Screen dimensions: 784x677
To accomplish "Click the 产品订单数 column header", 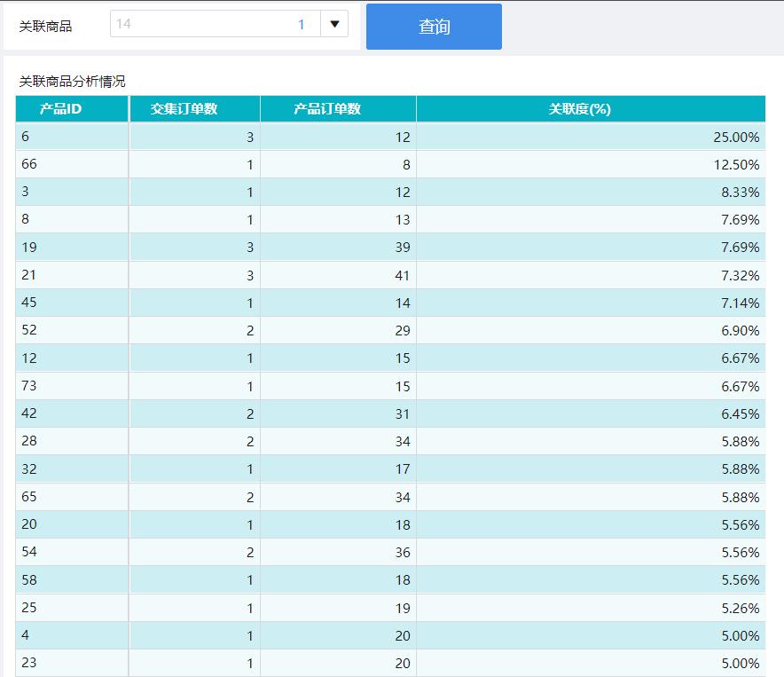I will click(338, 109).
